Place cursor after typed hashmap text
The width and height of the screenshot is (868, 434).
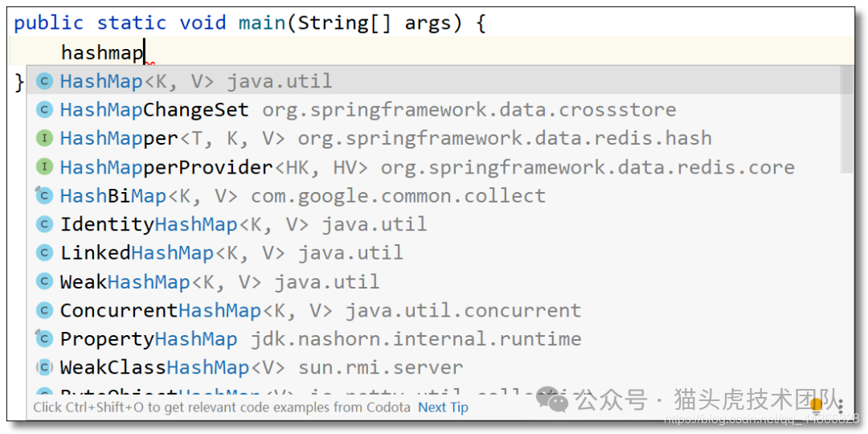pyautogui.click(x=144, y=52)
